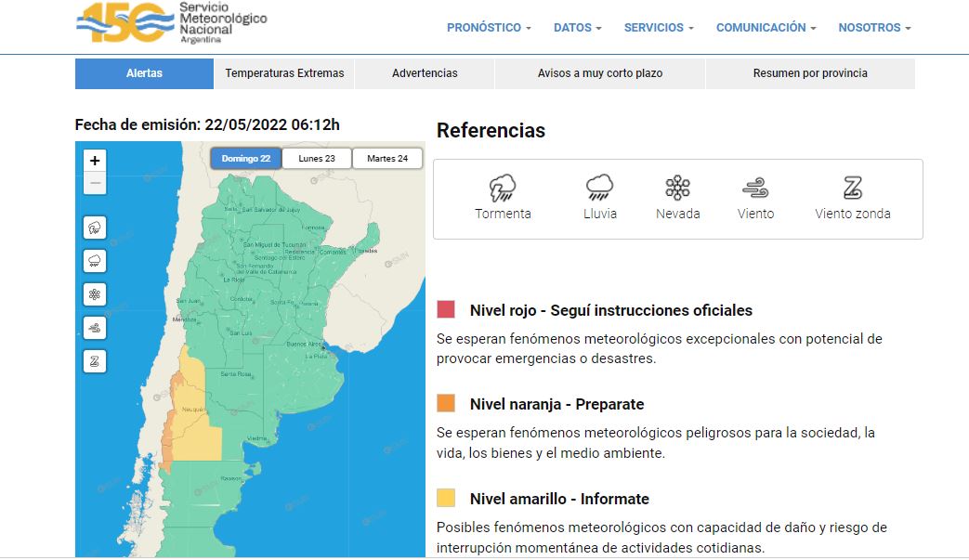Click the orange Nivel naranja color swatch
The image size is (969, 560).
tap(446, 404)
